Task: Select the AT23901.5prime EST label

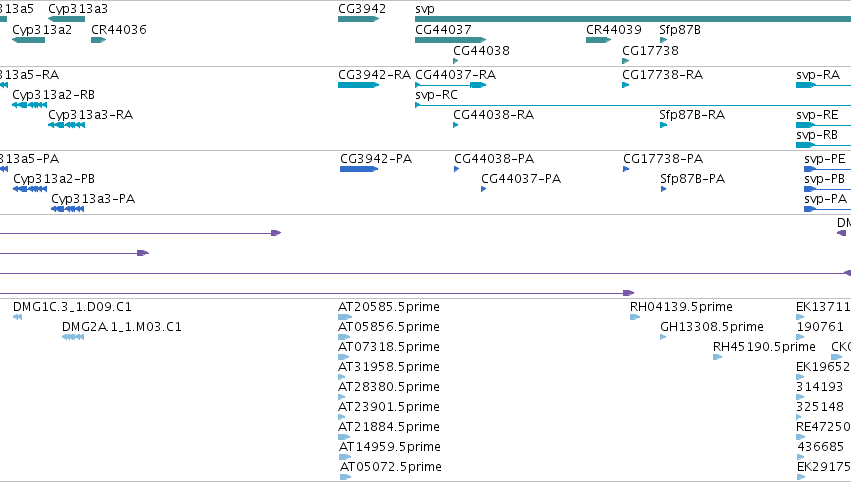Action: coord(389,408)
